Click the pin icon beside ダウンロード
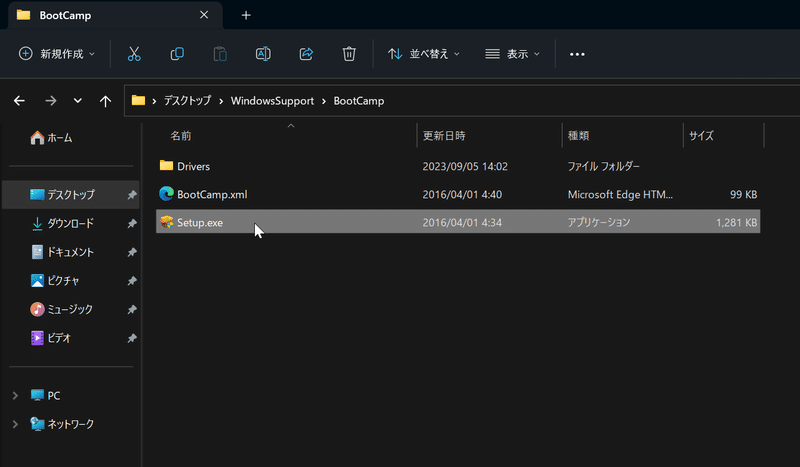This screenshot has height=467, width=800. tap(132, 223)
